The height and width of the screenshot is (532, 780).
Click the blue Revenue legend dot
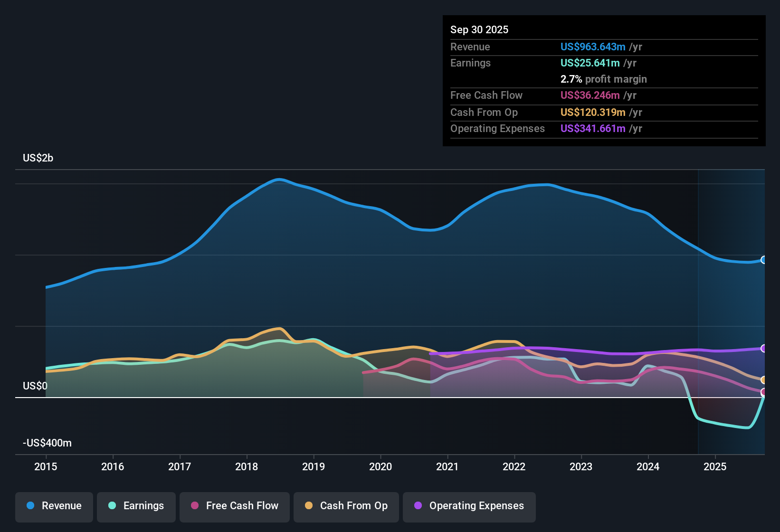[29, 506]
